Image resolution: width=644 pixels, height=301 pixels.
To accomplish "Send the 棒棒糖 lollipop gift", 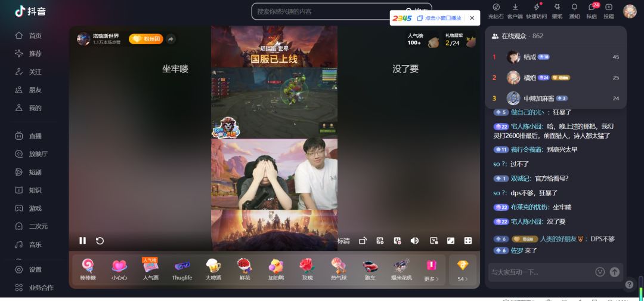I will [88, 269].
